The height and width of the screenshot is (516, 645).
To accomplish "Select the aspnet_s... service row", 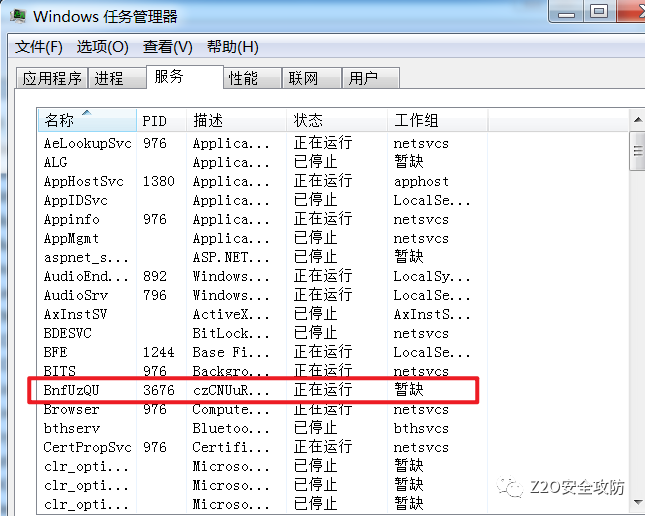I will [x=262, y=257].
